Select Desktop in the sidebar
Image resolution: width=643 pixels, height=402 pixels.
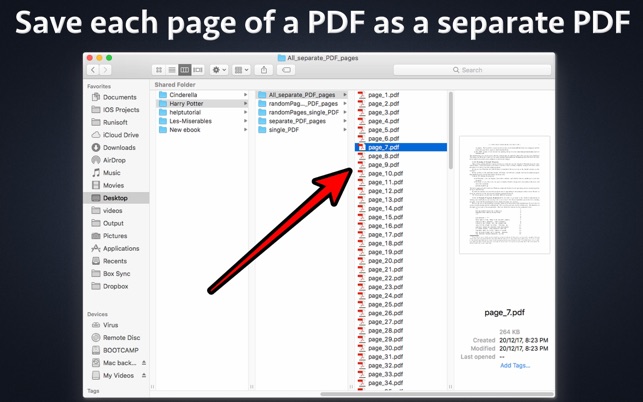[116, 198]
